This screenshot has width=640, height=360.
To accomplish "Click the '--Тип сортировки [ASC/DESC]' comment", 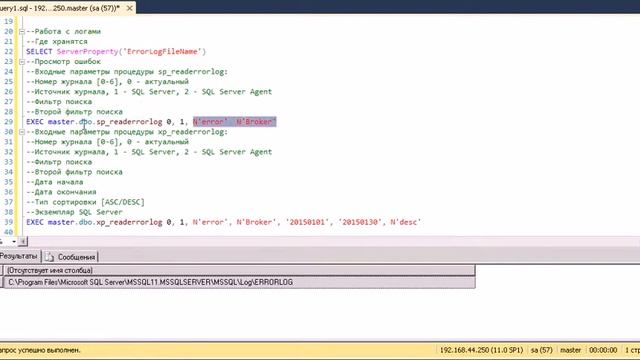I will [85, 202].
